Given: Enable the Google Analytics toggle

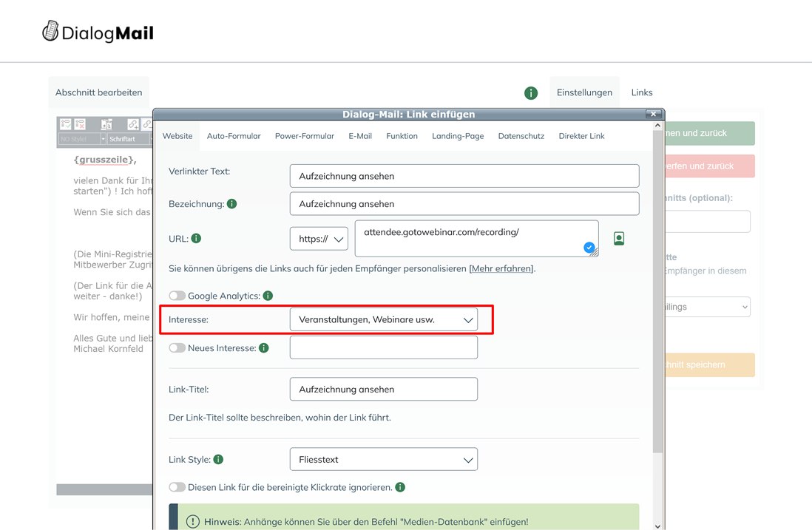Looking at the screenshot, I should coord(177,296).
